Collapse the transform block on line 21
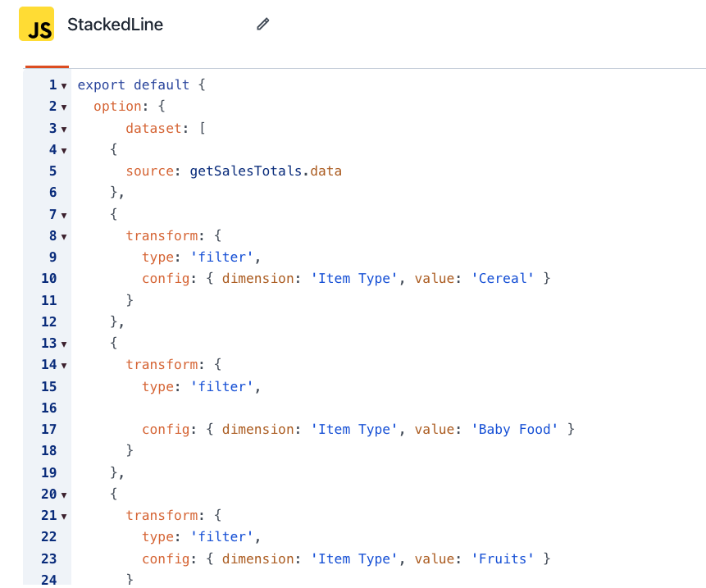This screenshot has width=706, height=588. click(x=64, y=517)
